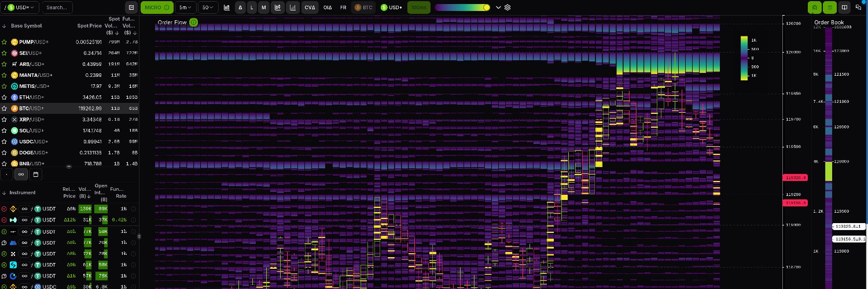The image size is (868, 289).
Task: Sort instruments by Volume (B) column
Action: (x=85, y=192)
